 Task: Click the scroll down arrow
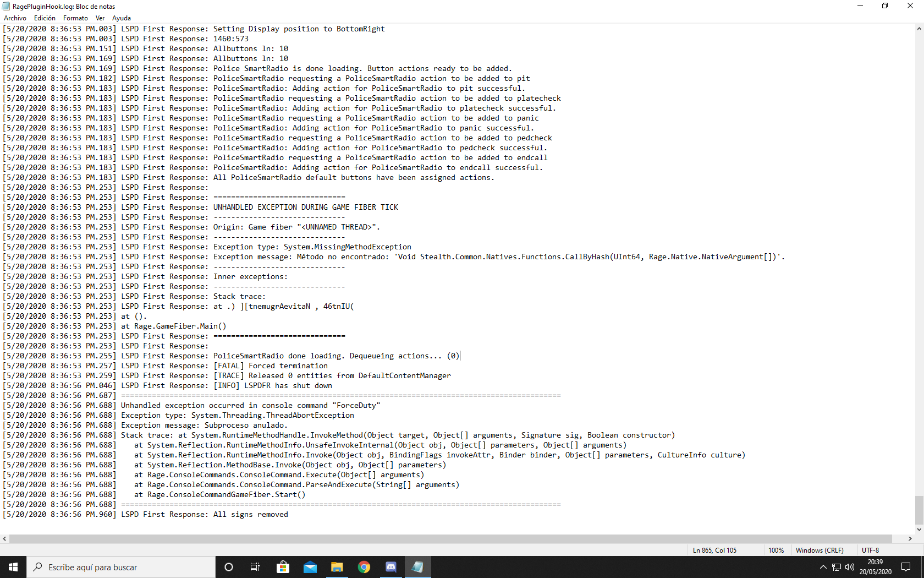[919, 530]
